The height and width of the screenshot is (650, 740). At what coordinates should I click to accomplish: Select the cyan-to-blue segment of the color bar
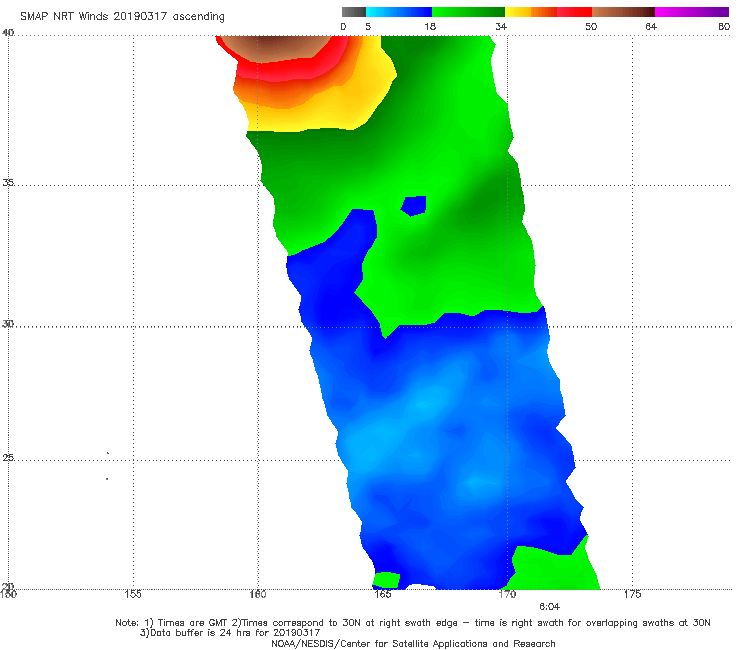click(x=399, y=12)
